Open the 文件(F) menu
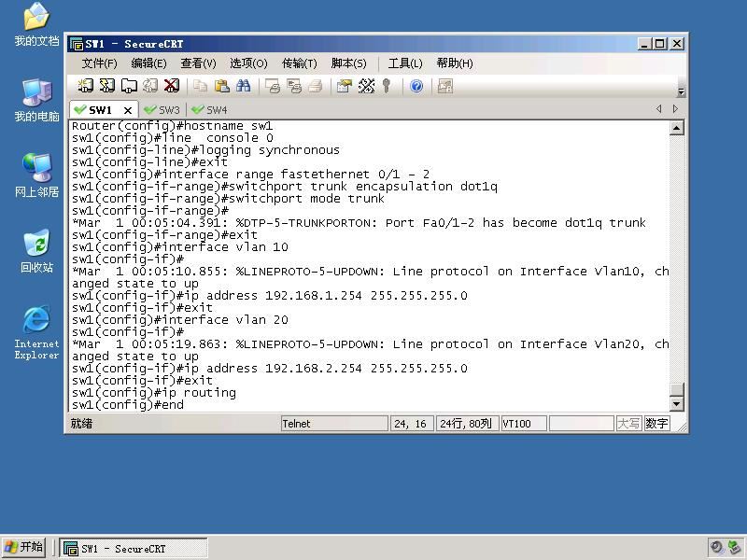747x560 pixels. point(99,63)
